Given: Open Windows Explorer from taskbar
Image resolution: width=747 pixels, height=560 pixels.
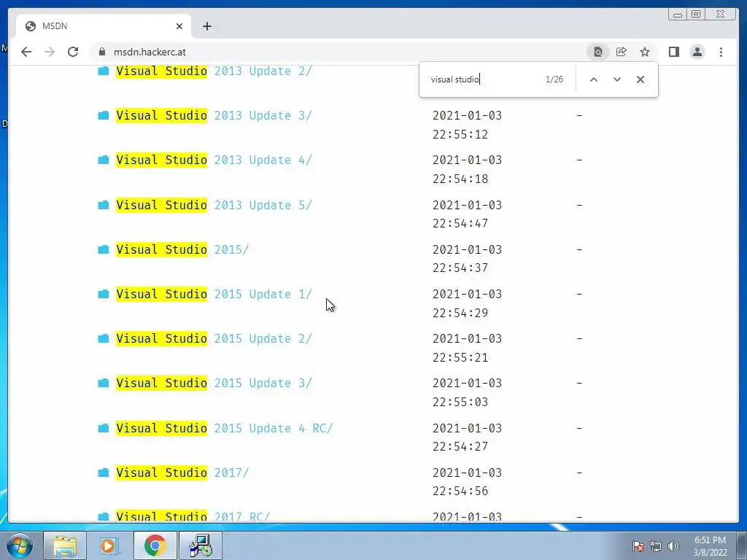Looking at the screenshot, I should (x=65, y=545).
